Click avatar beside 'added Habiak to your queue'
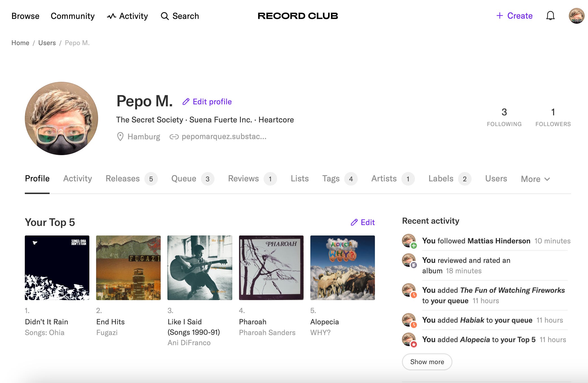This screenshot has width=588, height=383. point(409,320)
